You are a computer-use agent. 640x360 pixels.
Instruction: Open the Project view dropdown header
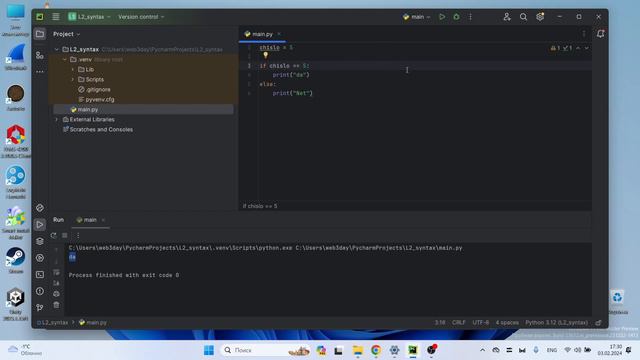(x=66, y=34)
